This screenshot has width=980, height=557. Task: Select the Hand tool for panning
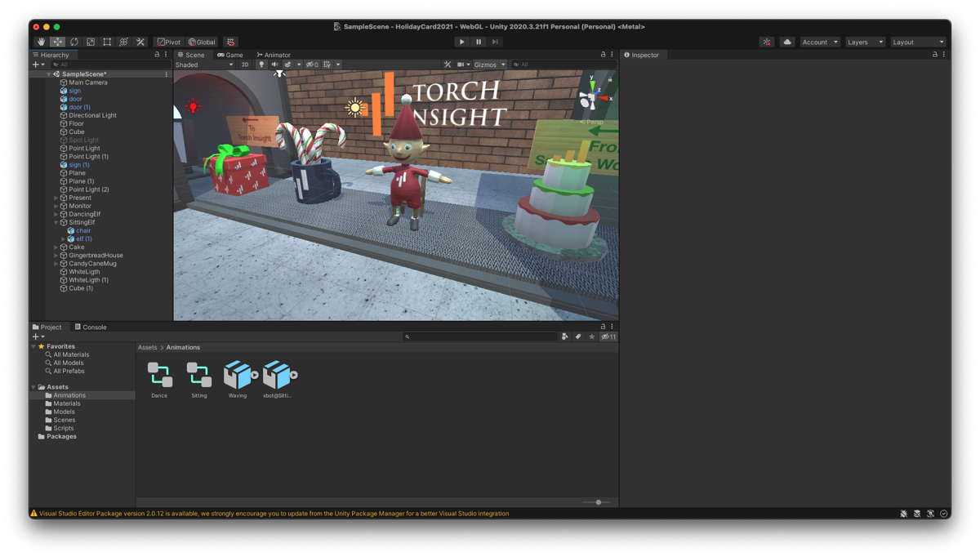click(41, 41)
